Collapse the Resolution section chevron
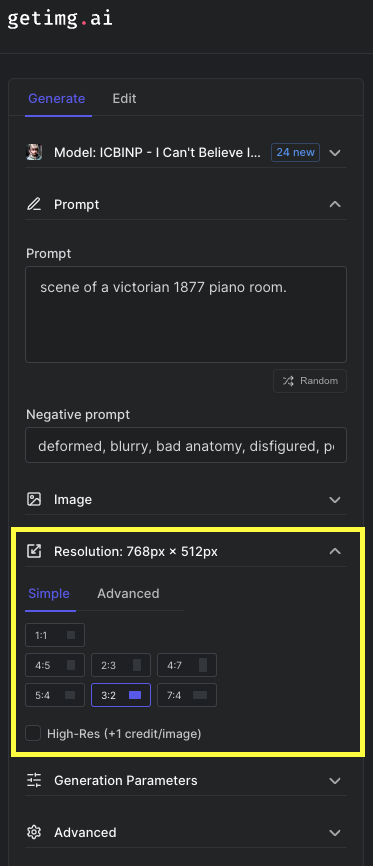The width and height of the screenshot is (373, 866). point(335,551)
